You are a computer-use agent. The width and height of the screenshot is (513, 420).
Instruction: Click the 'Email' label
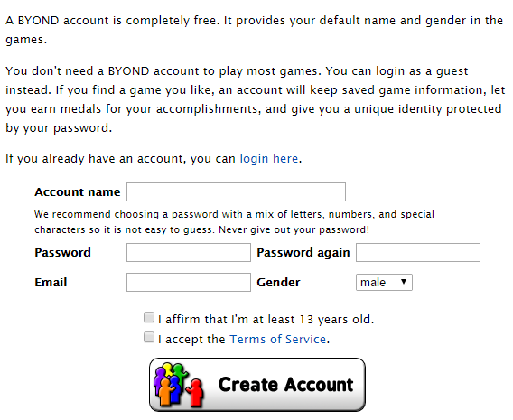point(51,283)
